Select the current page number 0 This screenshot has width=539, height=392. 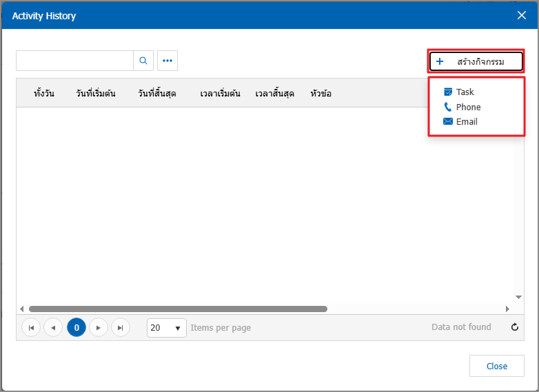77,328
